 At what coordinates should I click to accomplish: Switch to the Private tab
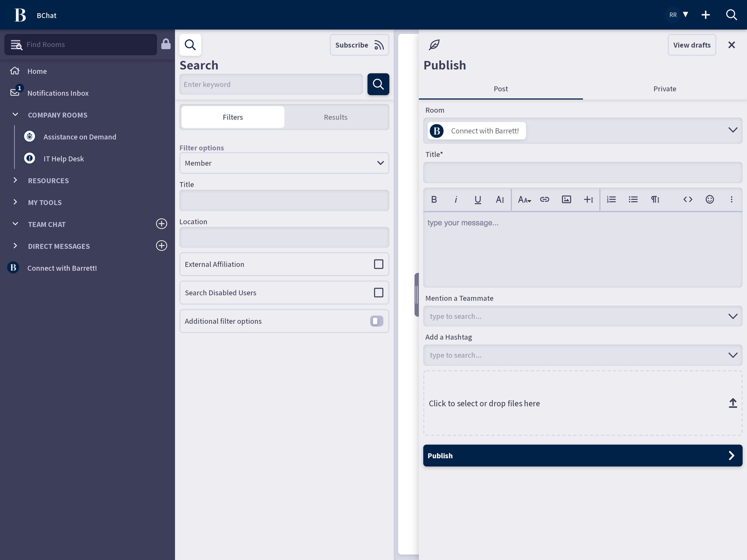(x=664, y=89)
